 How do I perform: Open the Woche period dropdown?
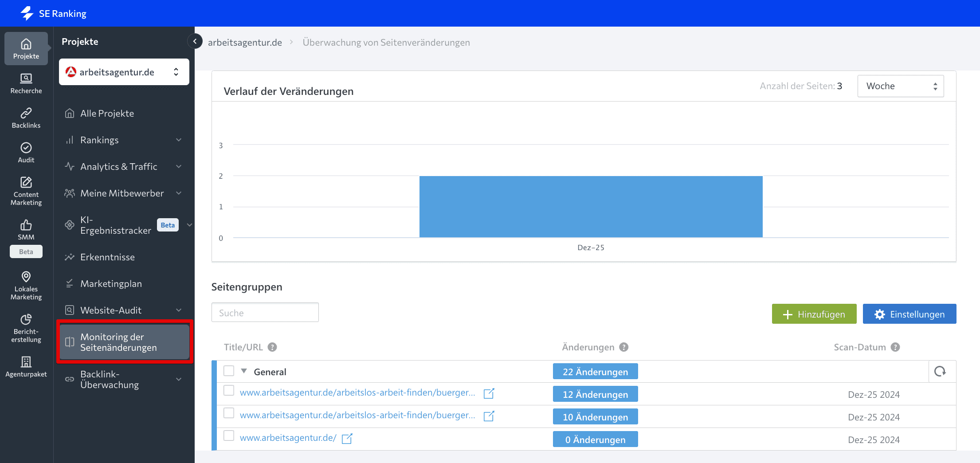[x=901, y=86]
